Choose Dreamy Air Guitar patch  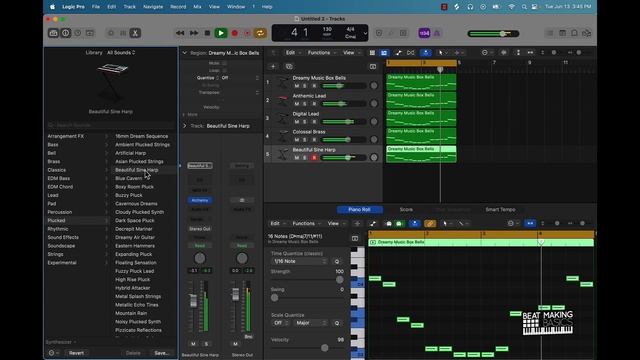pos(135,237)
